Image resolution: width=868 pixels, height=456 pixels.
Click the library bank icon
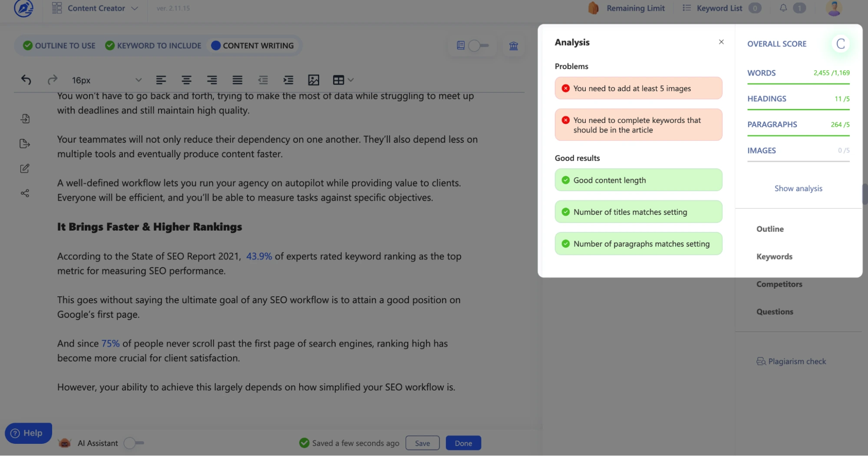(514, 46)
